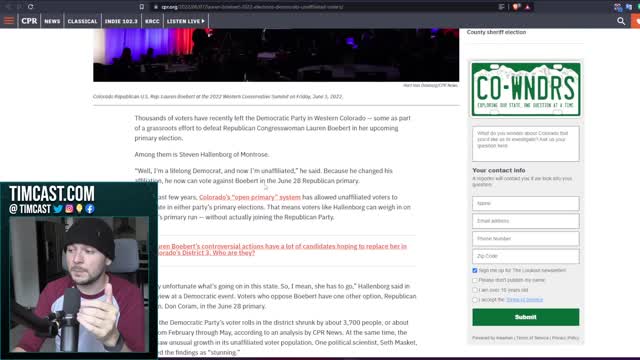The image size is (640, 360).
Task: Open the CO-WNDRS license plate banner
Action: click(x=526, y=89)
